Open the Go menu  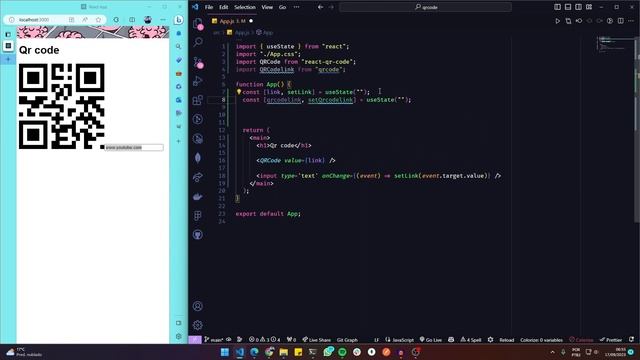(282, 7)
